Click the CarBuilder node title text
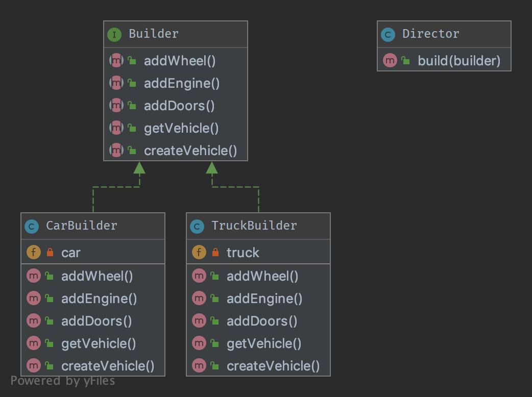 point(81,226)
